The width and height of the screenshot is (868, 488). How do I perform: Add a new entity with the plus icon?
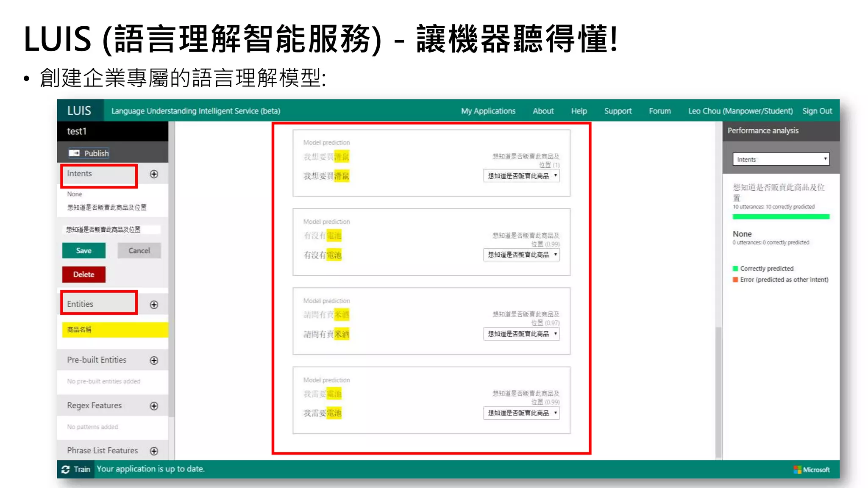click(x=154, y=305)
